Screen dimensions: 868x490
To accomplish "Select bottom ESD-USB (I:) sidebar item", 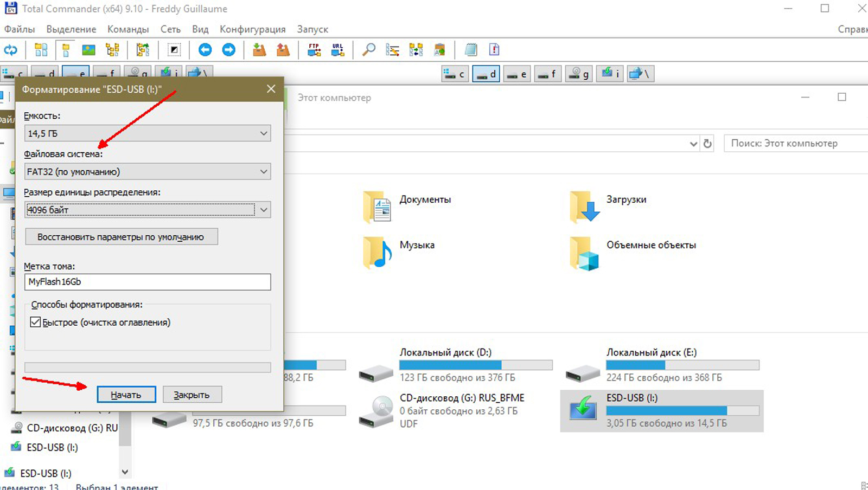I will 39,473.
